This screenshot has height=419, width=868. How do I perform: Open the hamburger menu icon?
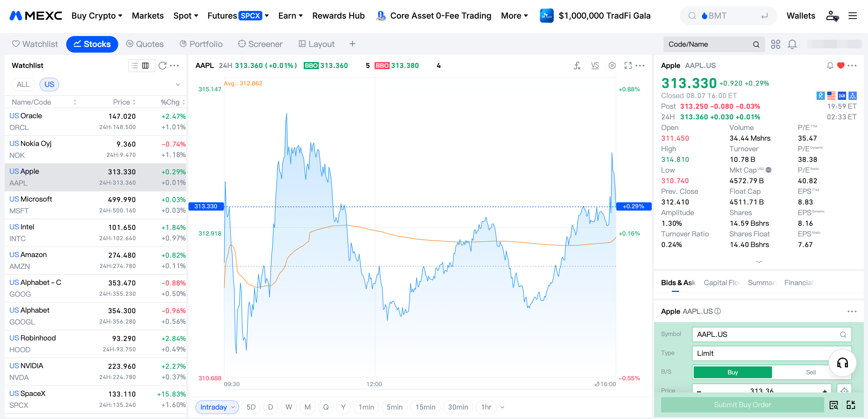[853, 16]
